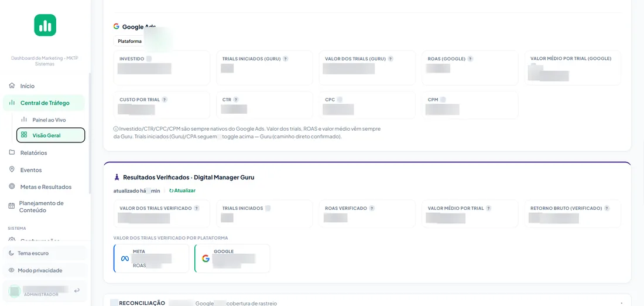Click the moon icon for dark theme

pyautogui.click(x=12, y=253)
